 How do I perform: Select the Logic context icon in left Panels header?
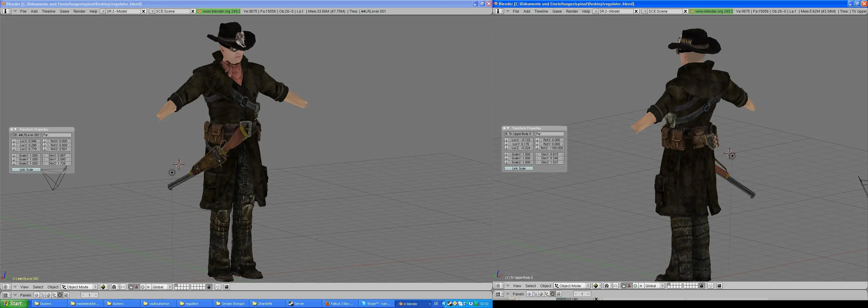[36, 295]
